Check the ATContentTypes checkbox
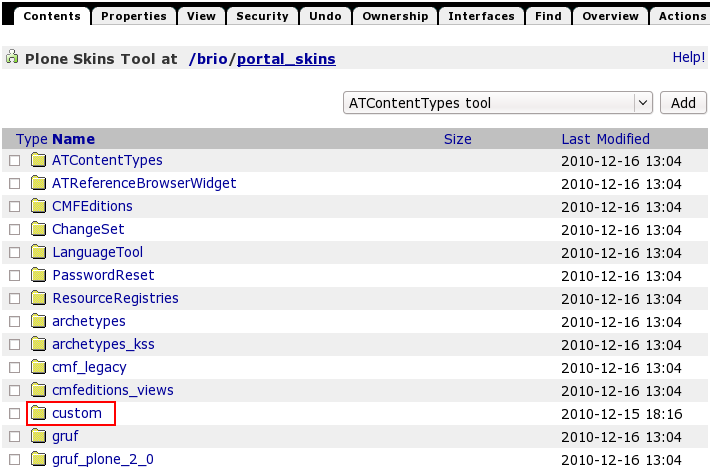This screenshot has height=471, width=710. coord(14,160)
